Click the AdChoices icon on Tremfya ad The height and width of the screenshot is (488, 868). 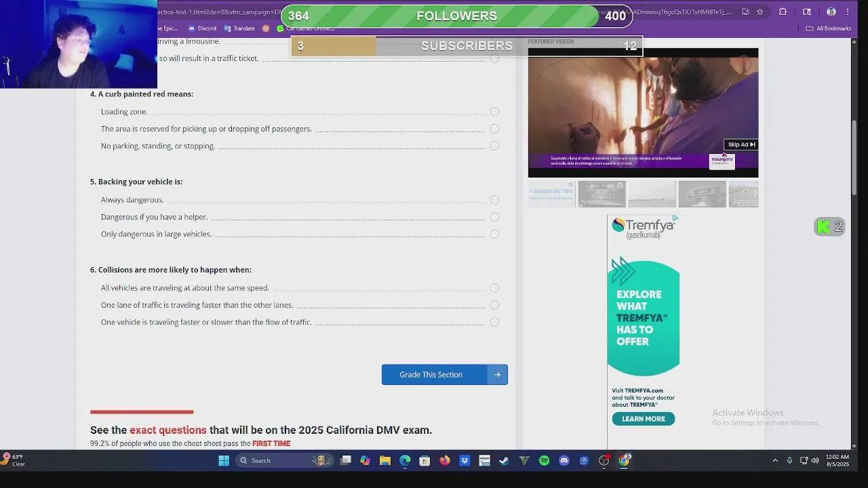[x=675, y=218]
